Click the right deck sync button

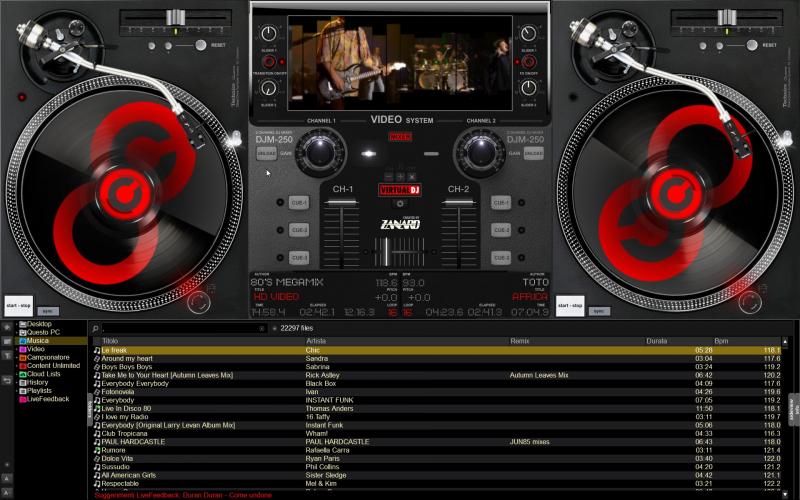(598, 311)
